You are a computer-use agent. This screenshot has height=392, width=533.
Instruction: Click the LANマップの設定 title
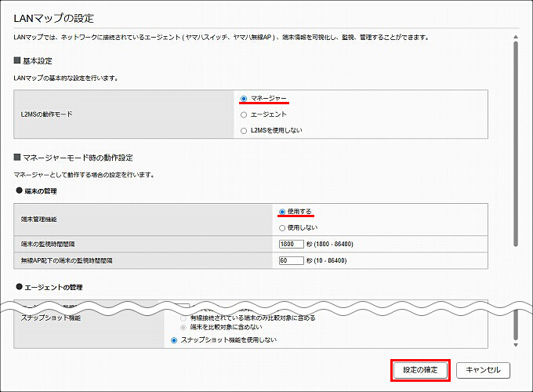[x=54, y=18]
